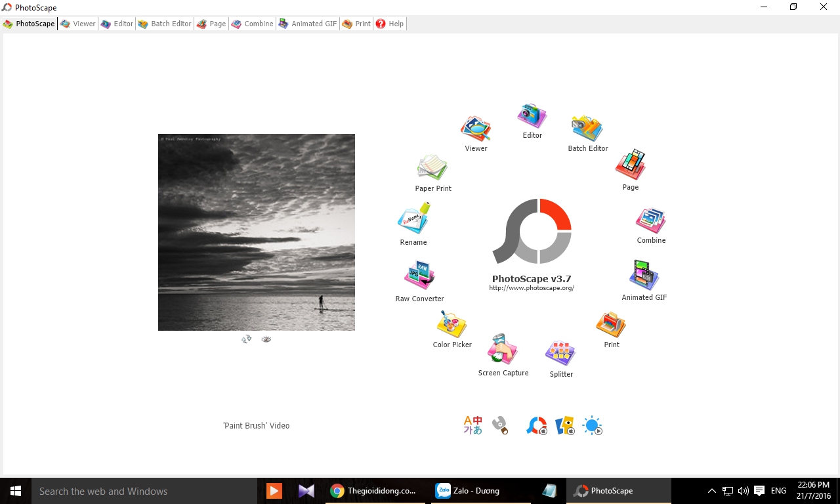The image size is (840, 504).
Task: Launch the Splitter tool
Action: pos(561,354)
